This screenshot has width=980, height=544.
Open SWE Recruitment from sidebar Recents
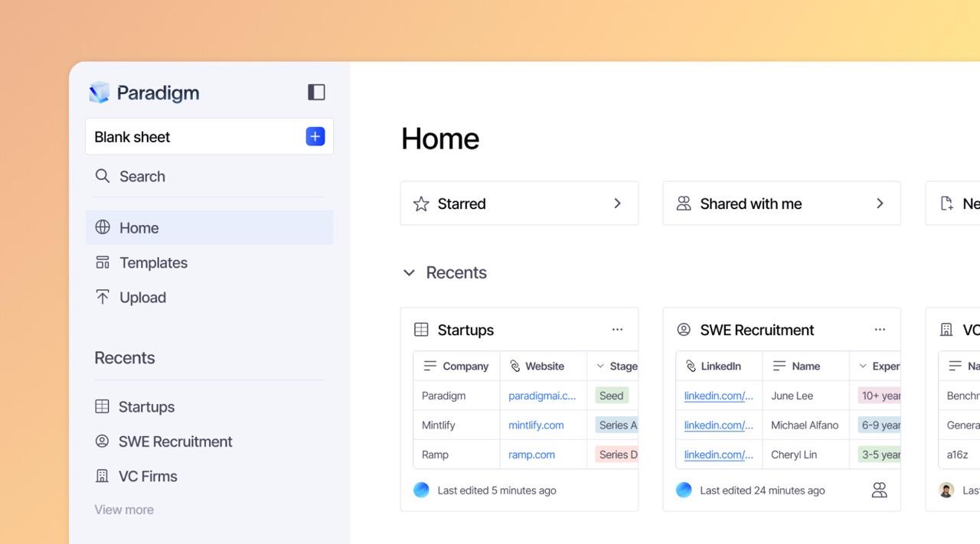pyautogui.click(x=175, y=441)
